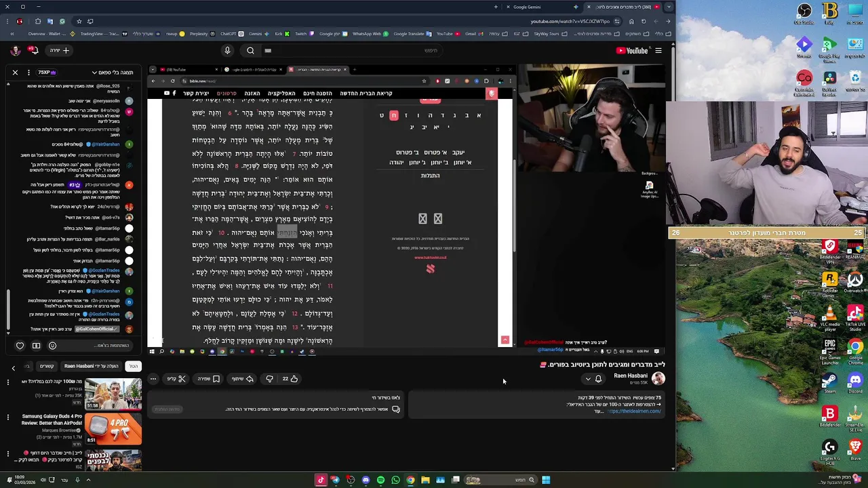Image resolution: width=868 pixels, height=488 pixels.
Task: Open Epic Games Launcher desktop shortcut
Action: pos(830,350)
